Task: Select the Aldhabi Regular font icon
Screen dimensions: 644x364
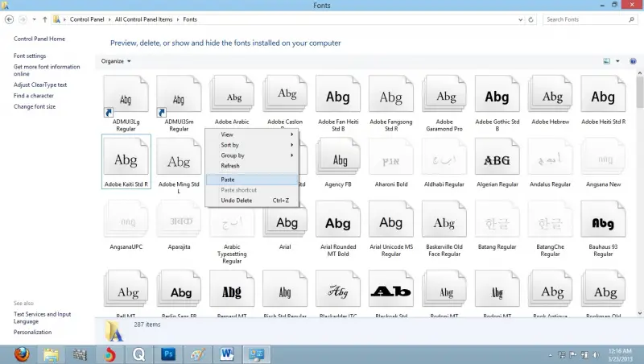Action: pyautogui.click(x=444, y=157)
